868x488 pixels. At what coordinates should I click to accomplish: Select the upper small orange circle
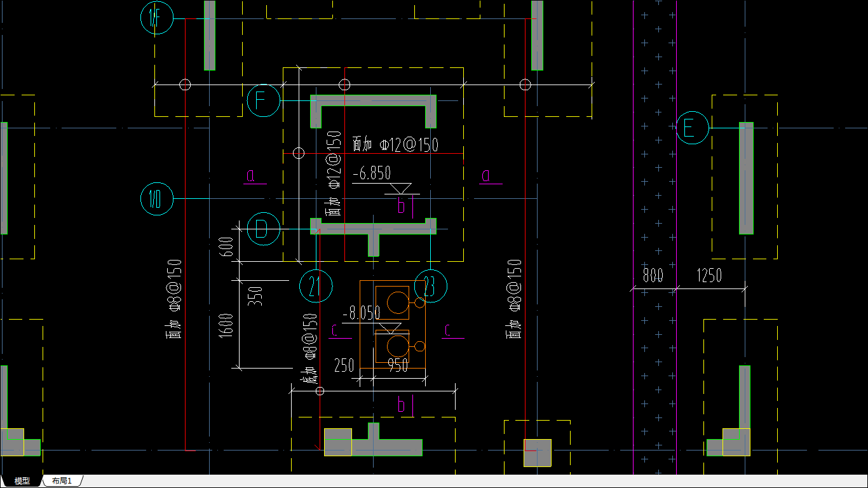tap(419, 302)
